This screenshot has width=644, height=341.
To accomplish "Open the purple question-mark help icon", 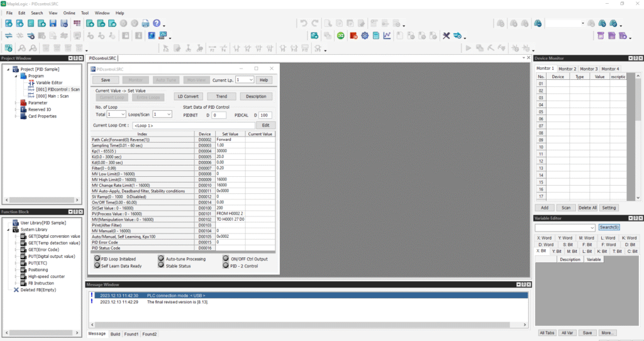I will [x=157, y=23].
